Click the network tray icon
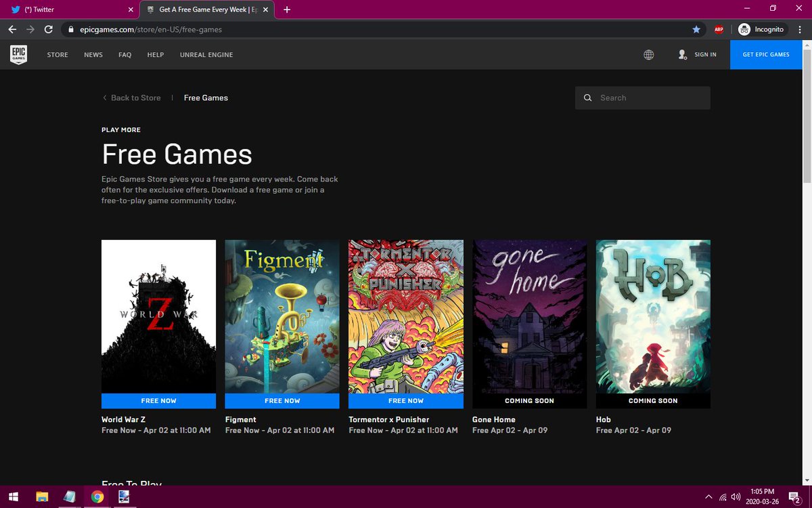Viewport: 812px width, 508px height. 722,496
